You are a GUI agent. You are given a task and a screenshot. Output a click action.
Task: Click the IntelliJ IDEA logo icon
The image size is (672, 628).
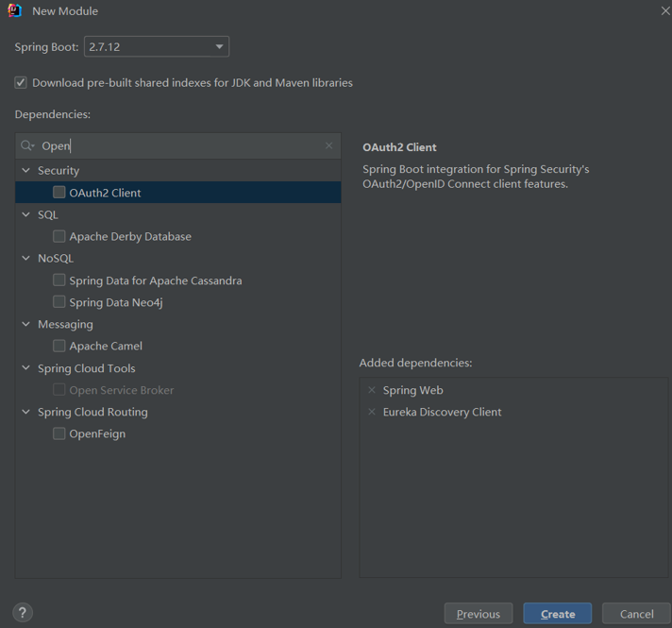(14, 10)
